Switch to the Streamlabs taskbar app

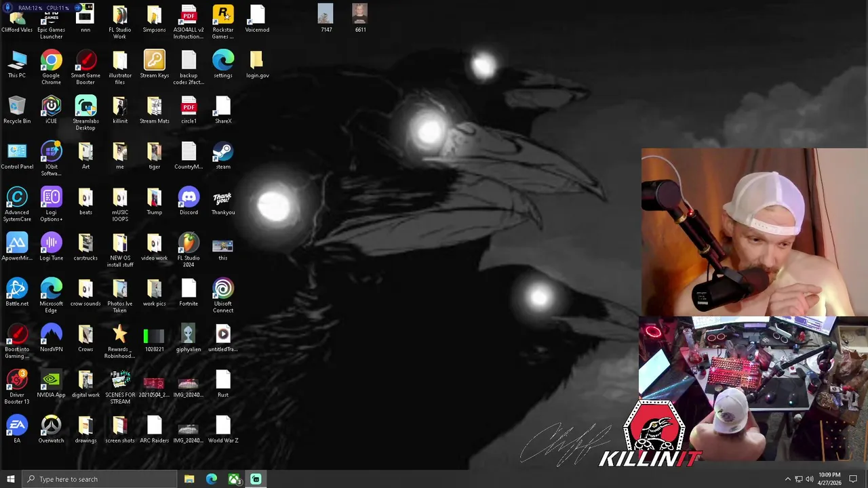tap(256, 479)
